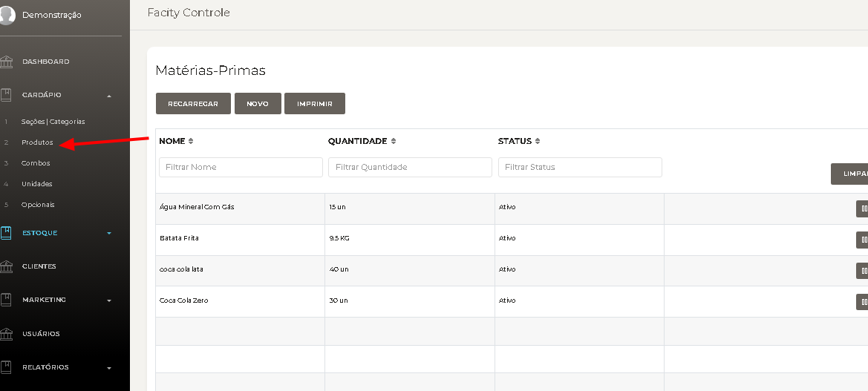Open Seções | Categorias menu item
The height and width of the screenshot is (391, 868).
tap(53, 122)
